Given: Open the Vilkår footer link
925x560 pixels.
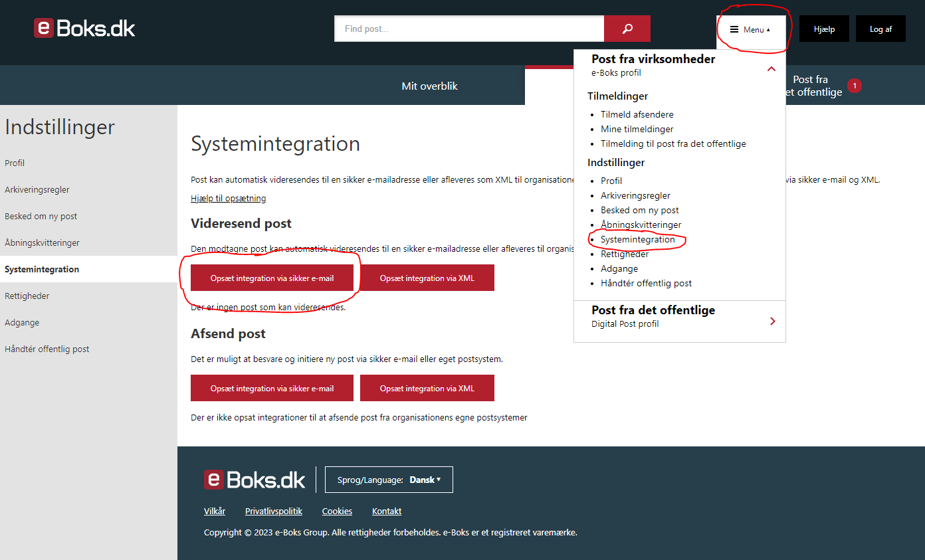Looking at the screenshot, I should [215, 511].
